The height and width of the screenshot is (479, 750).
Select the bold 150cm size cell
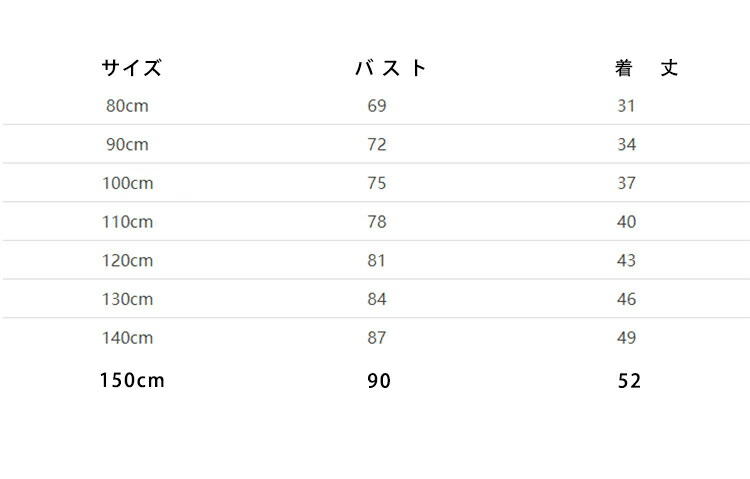132,381
